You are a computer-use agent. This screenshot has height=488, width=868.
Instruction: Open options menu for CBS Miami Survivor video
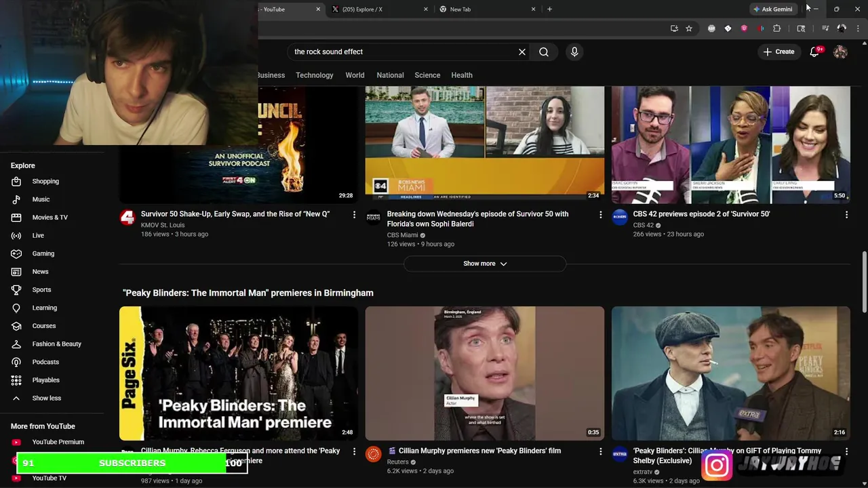[600, 214]
